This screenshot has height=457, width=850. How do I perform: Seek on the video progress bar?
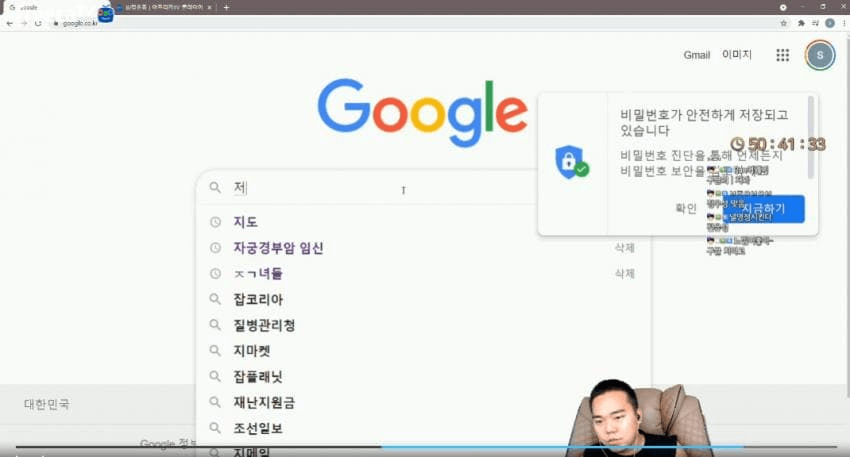pyautogui.click(x=427, y=447)
